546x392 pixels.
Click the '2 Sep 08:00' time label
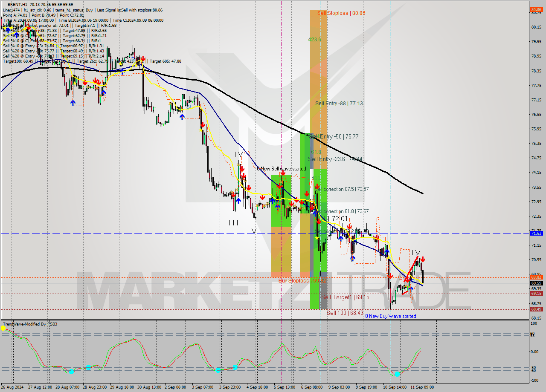click(174, 387)
